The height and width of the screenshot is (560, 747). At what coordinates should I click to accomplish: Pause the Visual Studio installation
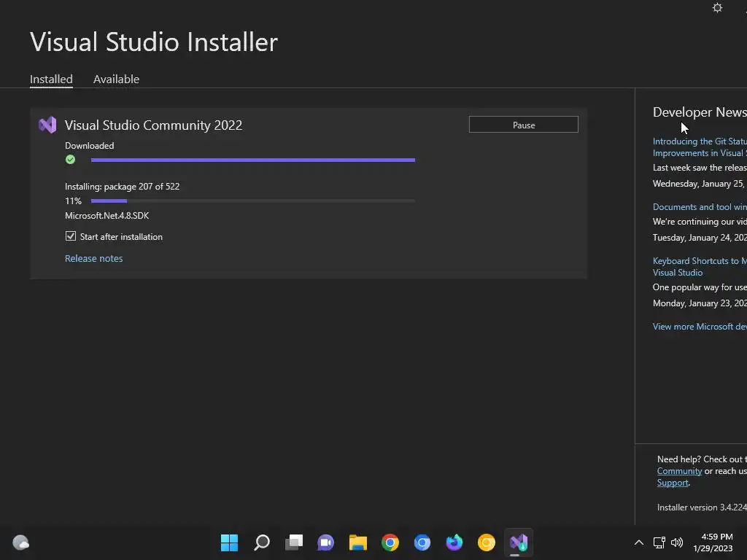(524, 125)
